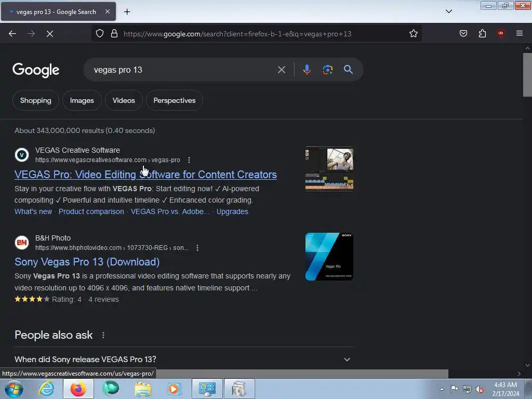Show the Perspectives results
Screen dimensions: 532x399
175,100
